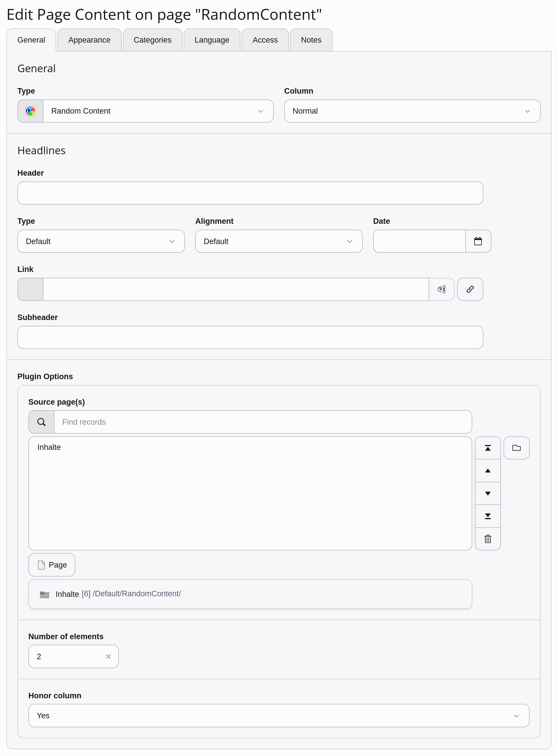Open the link browser via chain icon

[x=470, y=289]
